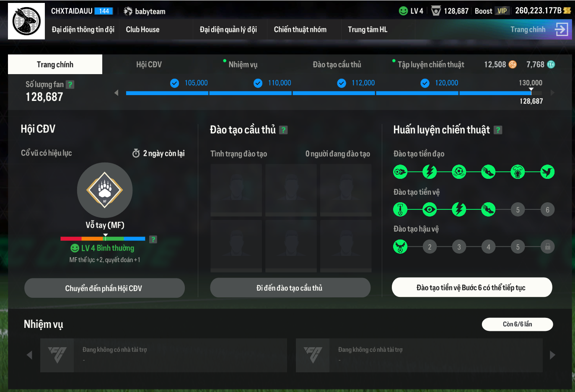Open the help icon next to Số lượng fan

tap(70, 85)
